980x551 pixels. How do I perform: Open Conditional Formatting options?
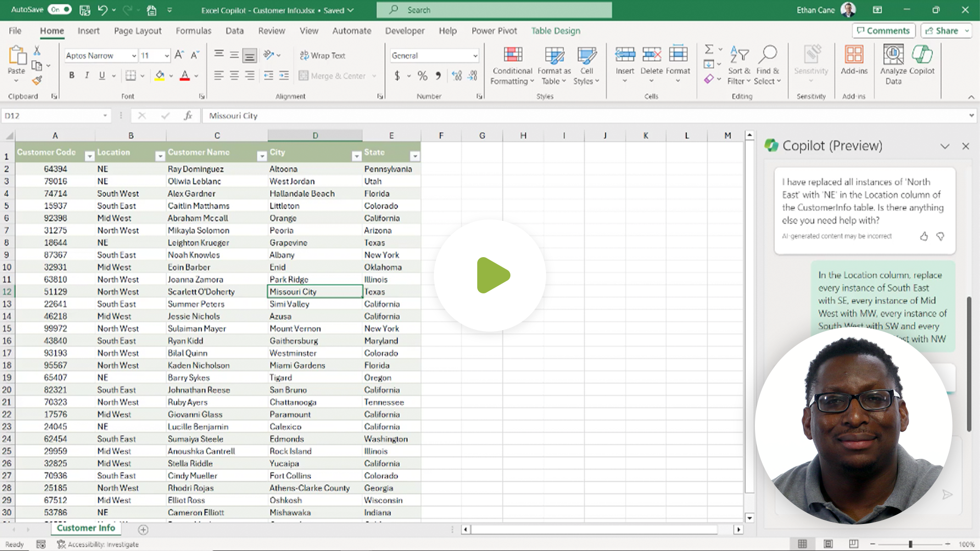coord(512,65)
